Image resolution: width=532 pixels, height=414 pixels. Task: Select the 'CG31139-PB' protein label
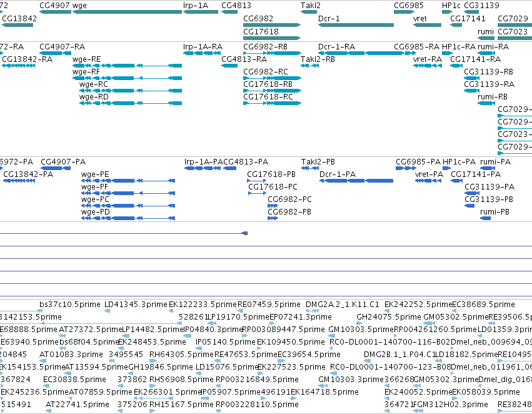(489, 199)
